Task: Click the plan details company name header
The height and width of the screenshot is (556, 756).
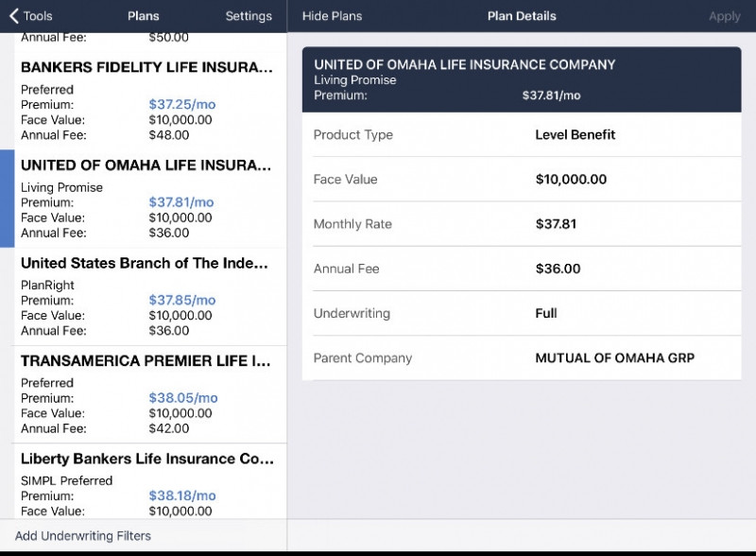Action: (x=465, y=64)
